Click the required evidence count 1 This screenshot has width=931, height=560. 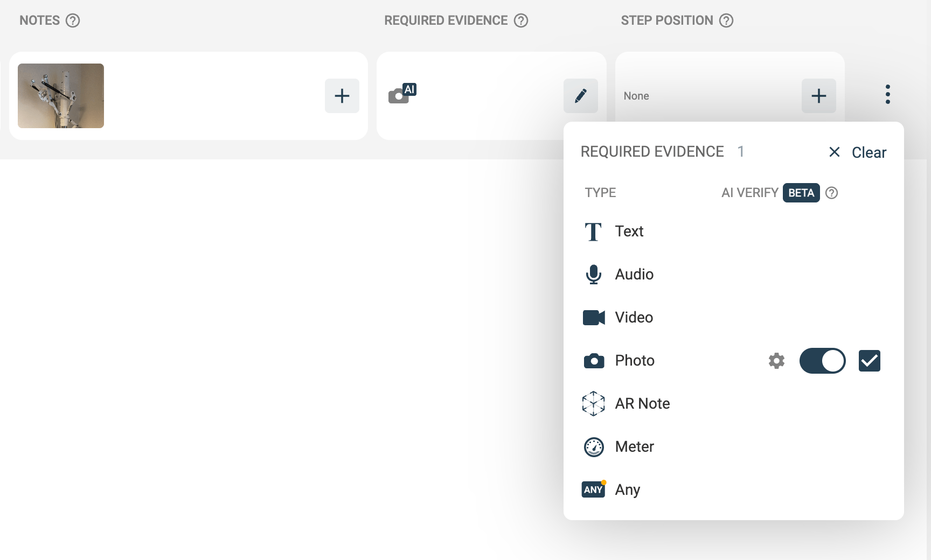(x=741, y=151)
